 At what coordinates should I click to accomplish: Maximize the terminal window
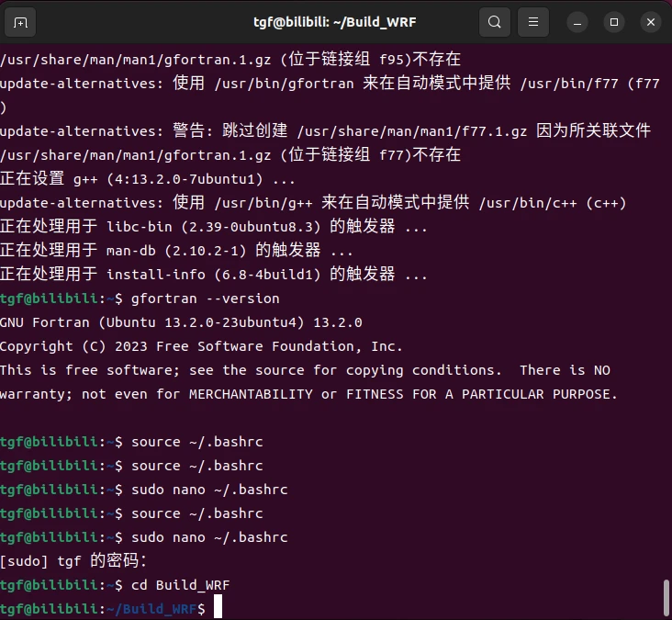(x=614, y=22)
